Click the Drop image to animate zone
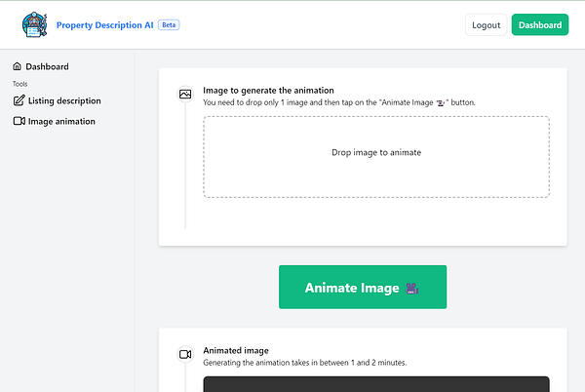The height and width of the screenshot is (392, 585). tap(375, 157)
